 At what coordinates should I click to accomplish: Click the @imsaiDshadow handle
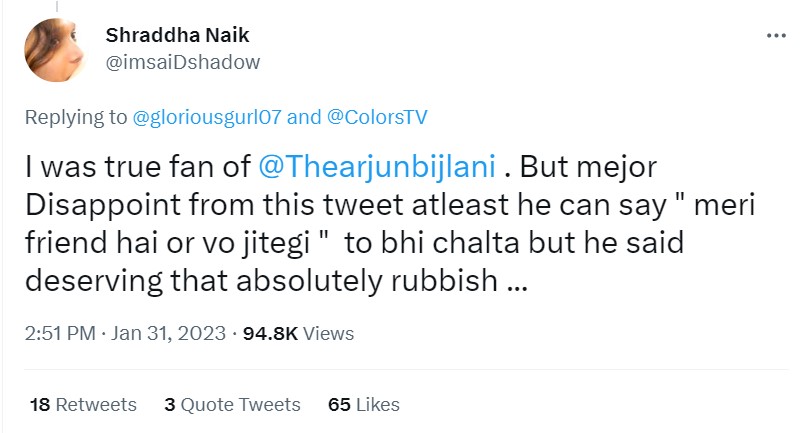[x=182, y=62]
